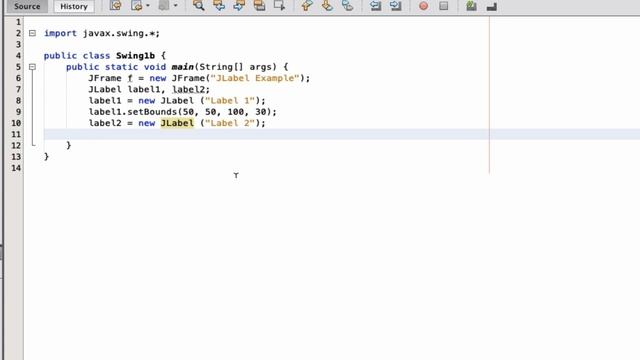
Task: Toggle a bookmark on the current line
Action: (347, 6)
